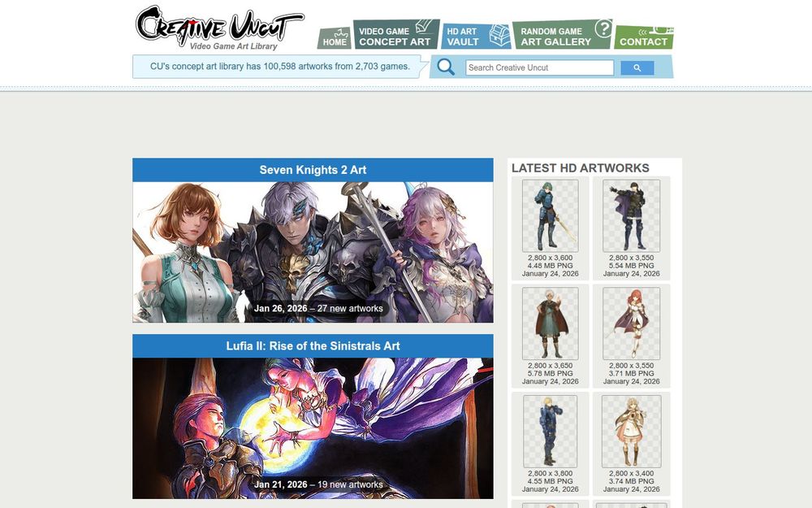Go to HD Art Vault tab
Screen dimensions: 812x508
[476, 37]
